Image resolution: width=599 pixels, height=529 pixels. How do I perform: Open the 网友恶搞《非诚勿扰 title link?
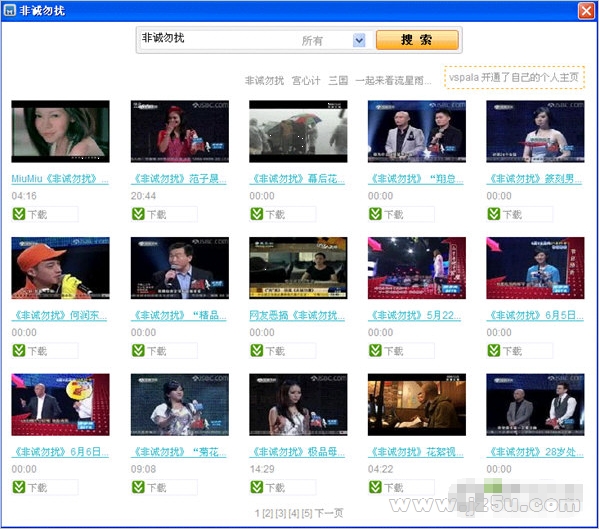[297, 315]
